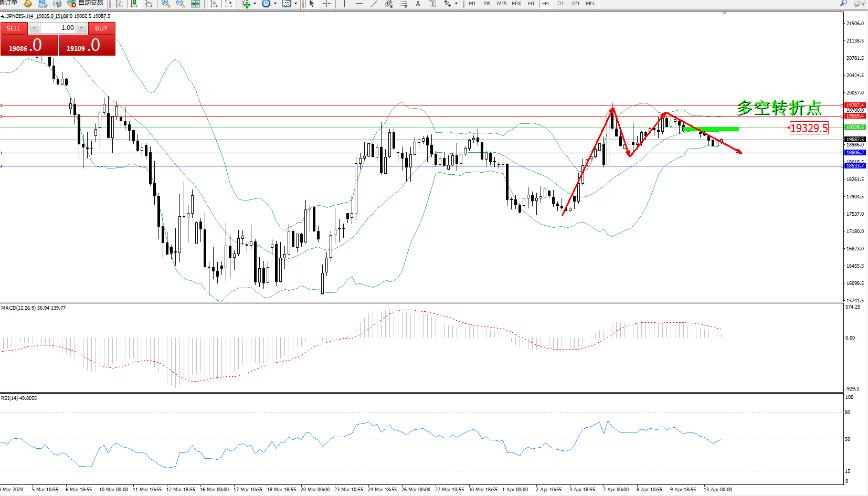This screenshot has height=496, width=868.
Task: Click the Zoom In magnifier icon
Action: 166,4
